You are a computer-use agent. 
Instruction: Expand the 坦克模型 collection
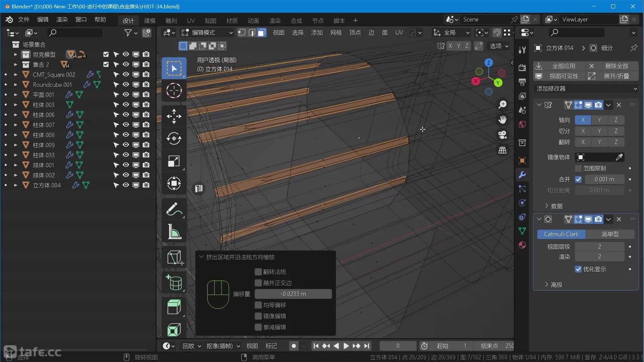(x=15, y=54)
